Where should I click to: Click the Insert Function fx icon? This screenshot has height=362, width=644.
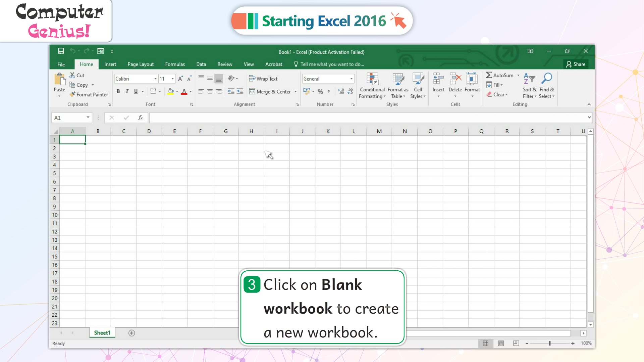click(x=141, y=118)
